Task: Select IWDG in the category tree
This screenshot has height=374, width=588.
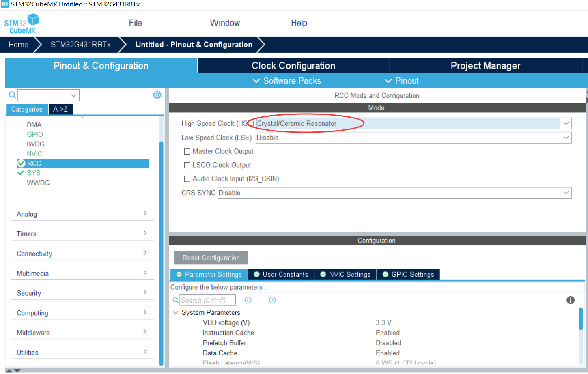Action: 36,144
